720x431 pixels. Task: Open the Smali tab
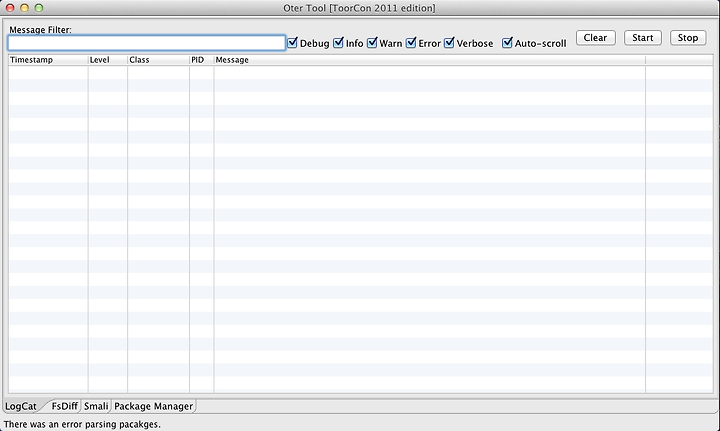coord(96,406)
